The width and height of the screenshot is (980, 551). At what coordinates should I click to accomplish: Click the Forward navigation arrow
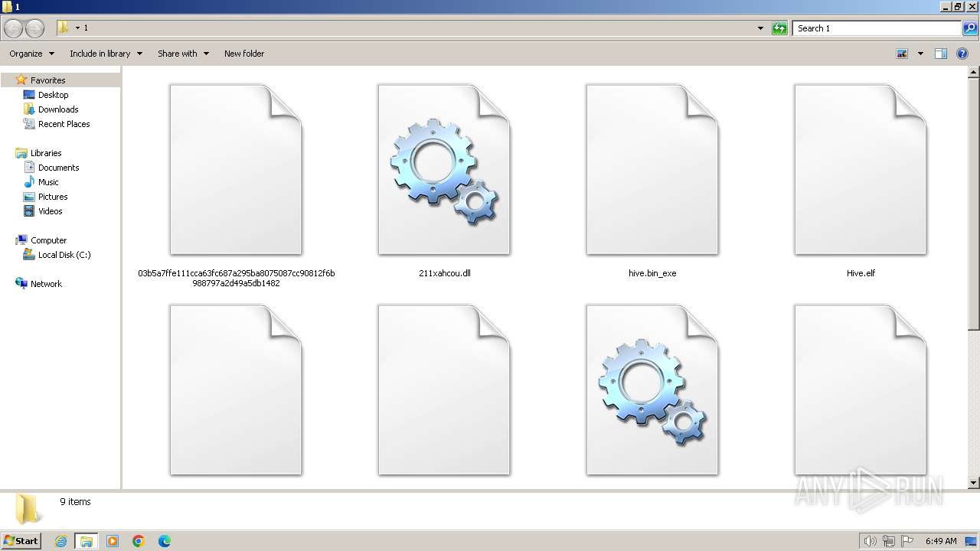35,28
